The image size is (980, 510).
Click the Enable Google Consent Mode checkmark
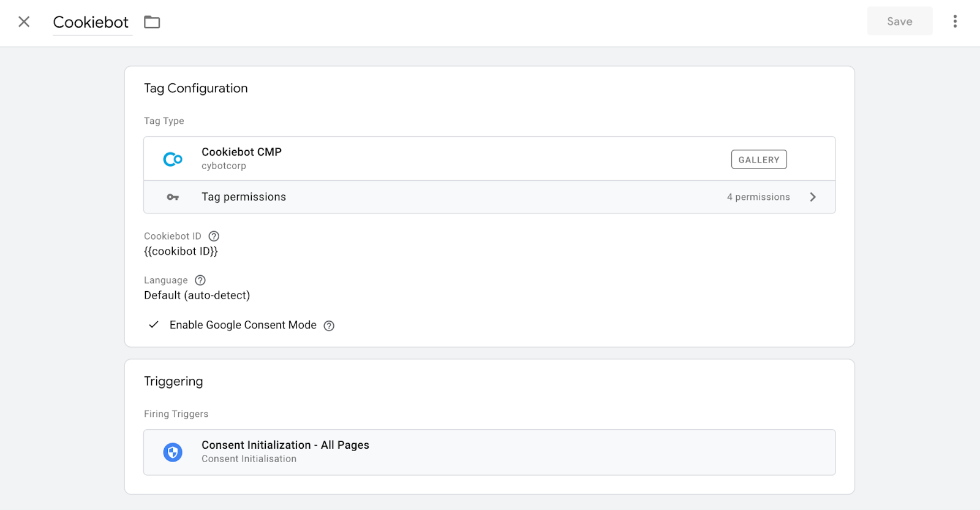[x=154, y=325]
